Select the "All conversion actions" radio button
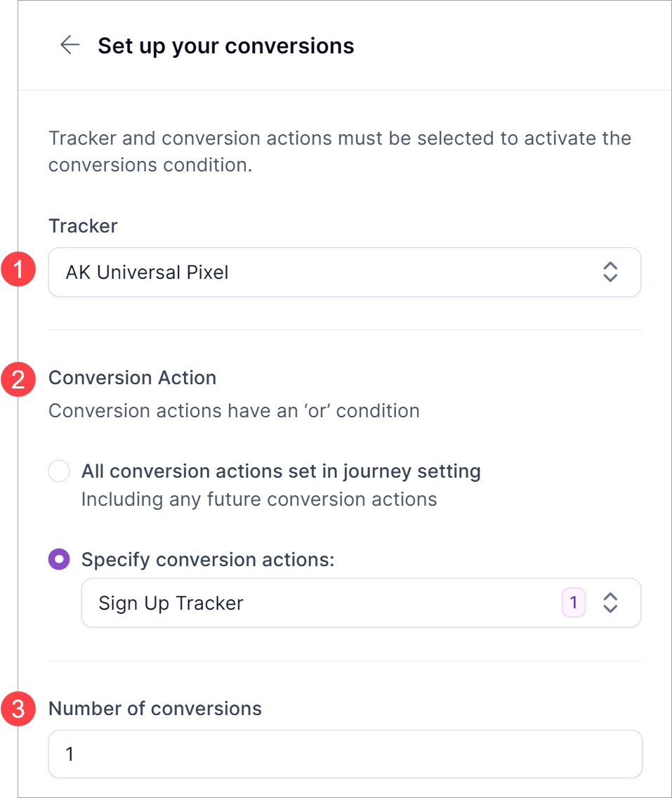 [x=59, y=471]
